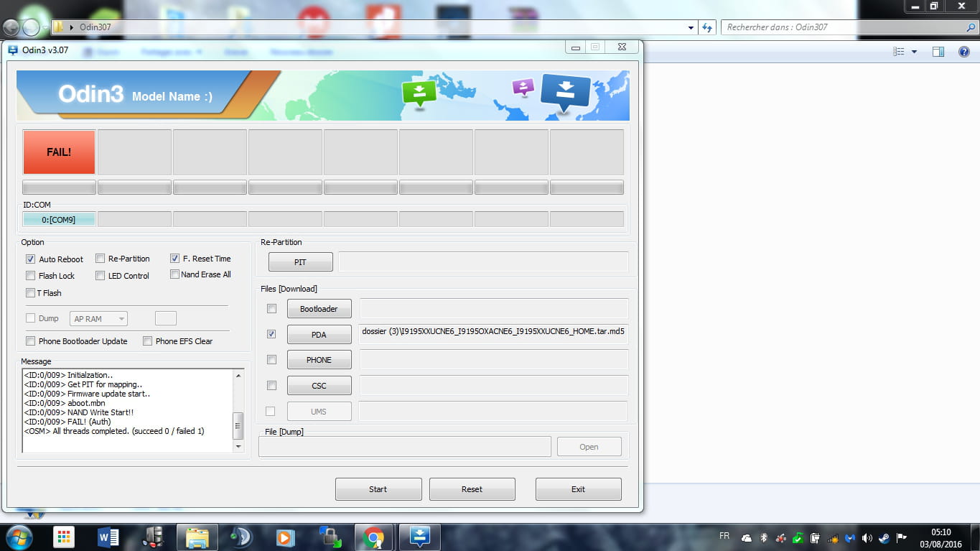Check Phone Bootloader Update

[x=30, y=341]
